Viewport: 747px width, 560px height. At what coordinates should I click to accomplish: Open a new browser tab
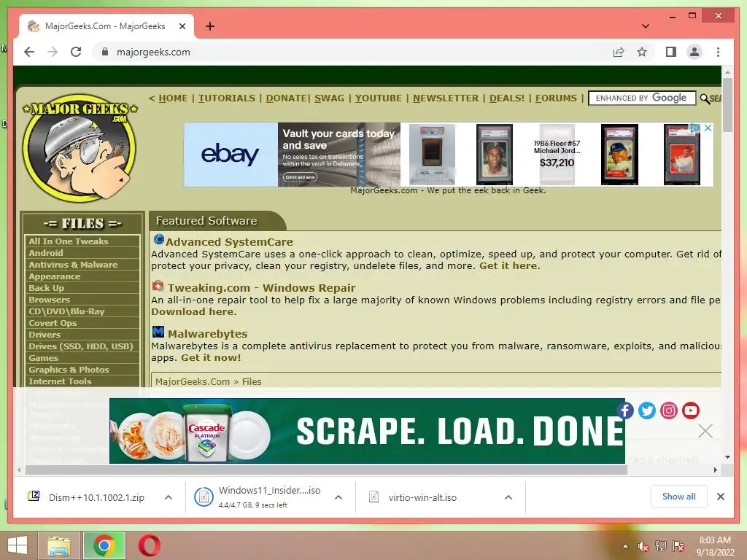pyautogui.click(x=209, y=26)
